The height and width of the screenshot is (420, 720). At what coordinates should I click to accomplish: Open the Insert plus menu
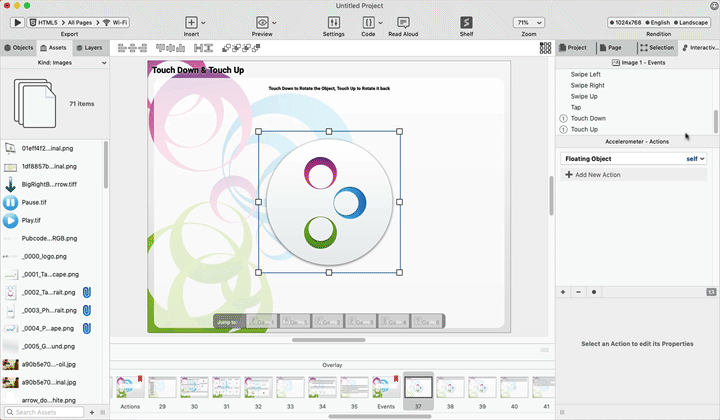[192, 22]
